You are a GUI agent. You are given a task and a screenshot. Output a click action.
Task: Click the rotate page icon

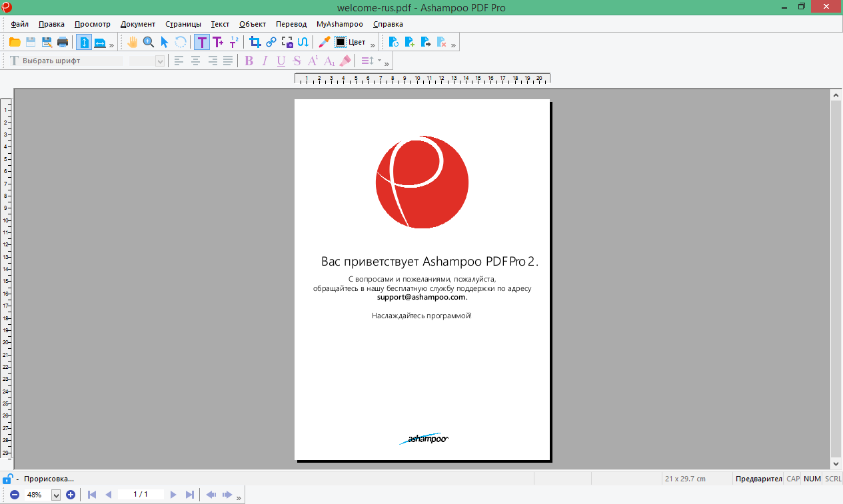394,42
